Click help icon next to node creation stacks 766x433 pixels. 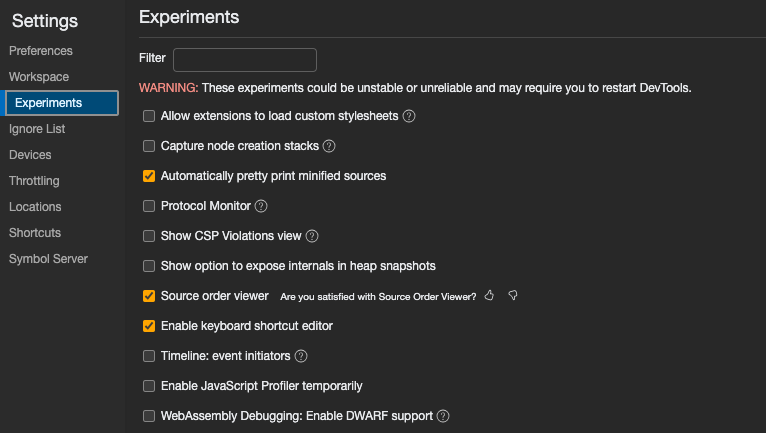tap(329, 146)
